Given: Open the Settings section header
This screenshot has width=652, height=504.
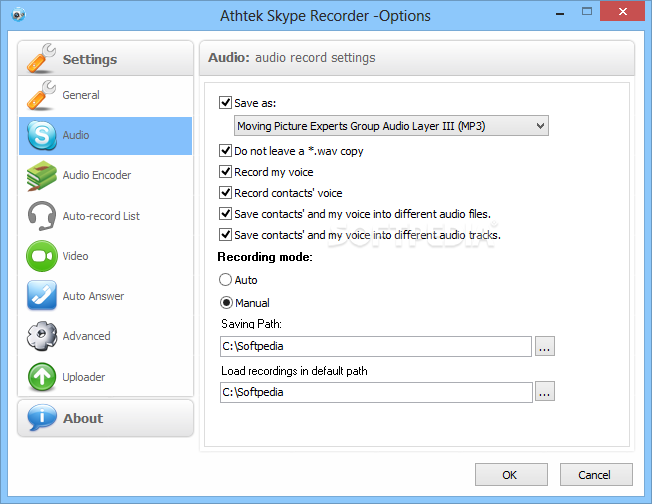Looking at the screenshot, I should click(106, 58).
